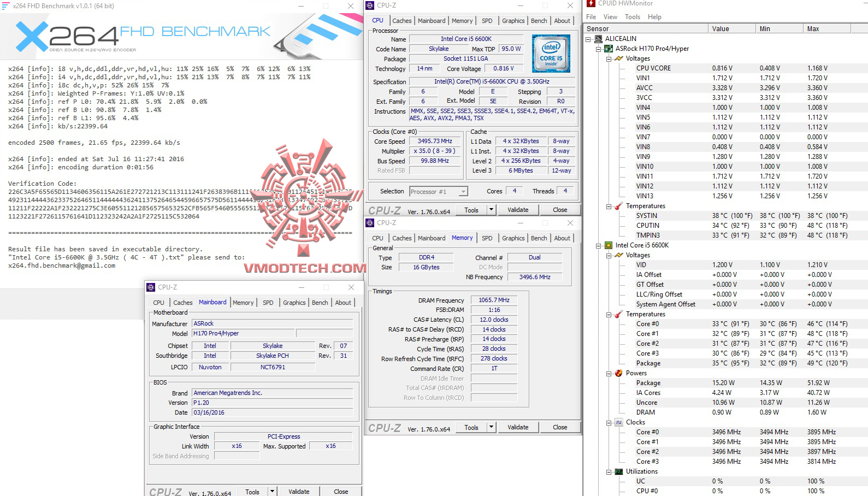Open the Help menu in HWMonitor

(654, 17)
